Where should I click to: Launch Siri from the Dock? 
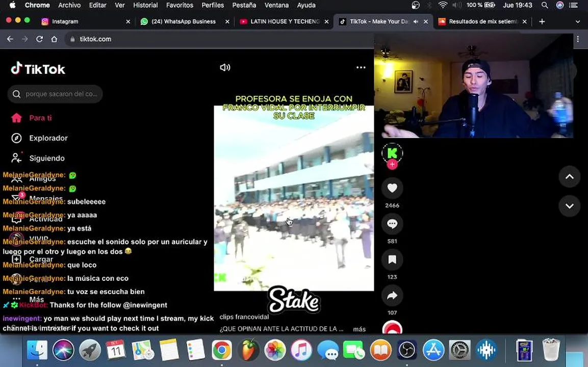tap(63, 350)
